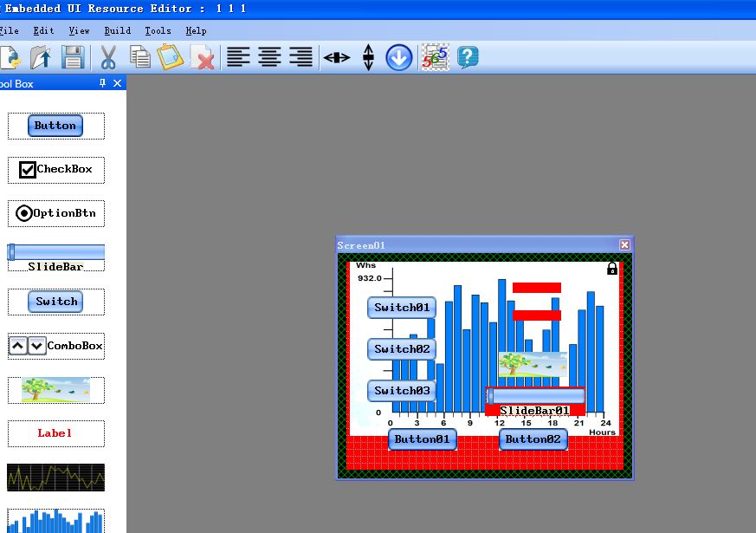Select the OptionBtn widget in Tool Box
Screen dimensions: 756x533
tap(55, 213)
